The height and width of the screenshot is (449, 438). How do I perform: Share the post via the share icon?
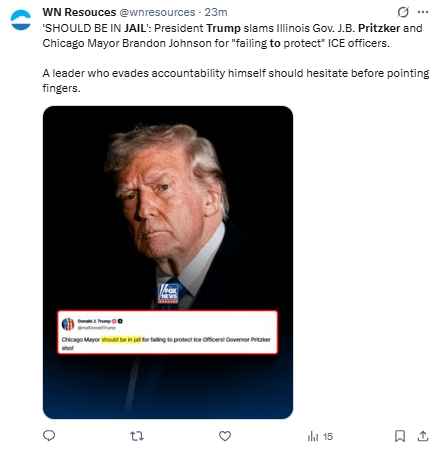423,436
